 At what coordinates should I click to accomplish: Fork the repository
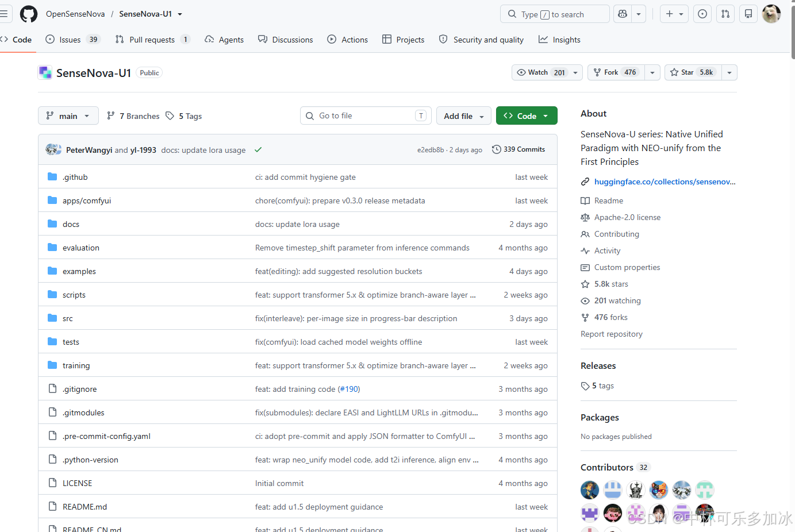[616, 72]
